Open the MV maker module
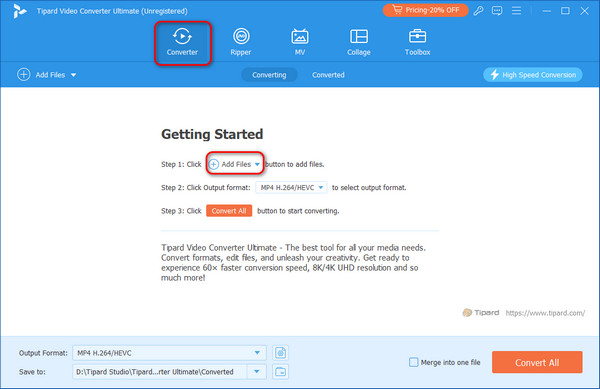Image resolution: width=600 pixels, height=389 pixels. click(300, 42)
